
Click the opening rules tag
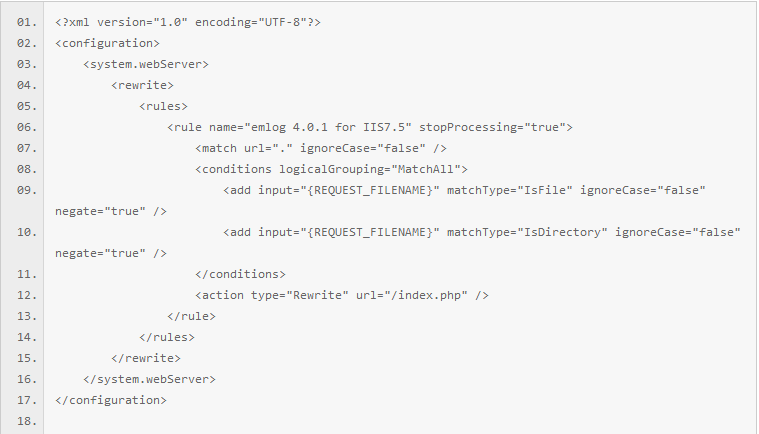(163, 106)
